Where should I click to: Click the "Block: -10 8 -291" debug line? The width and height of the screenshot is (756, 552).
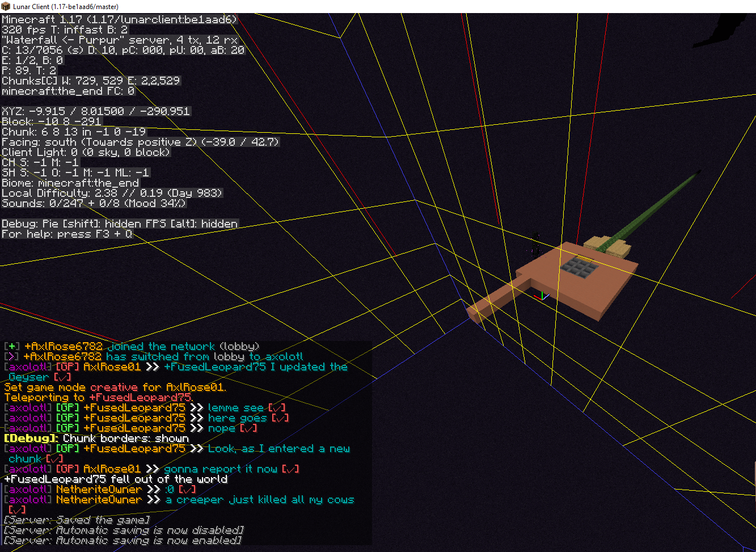click(x=52, y=121)
